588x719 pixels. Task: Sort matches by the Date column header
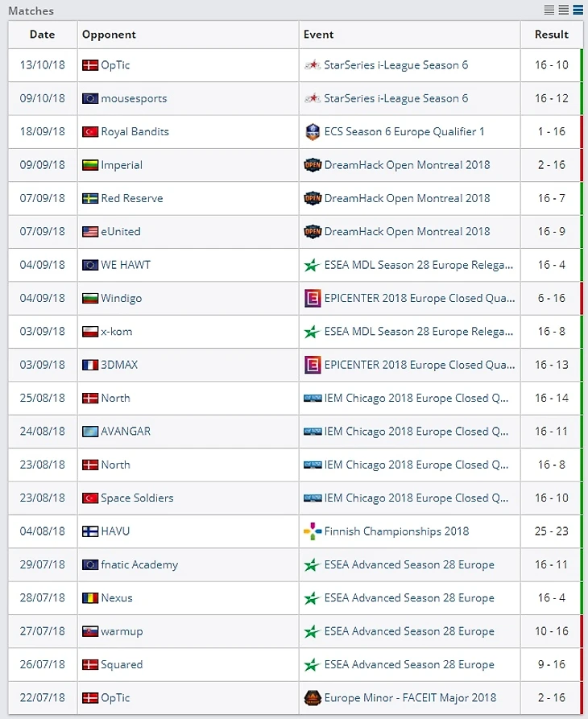click(x=42, y=35)
